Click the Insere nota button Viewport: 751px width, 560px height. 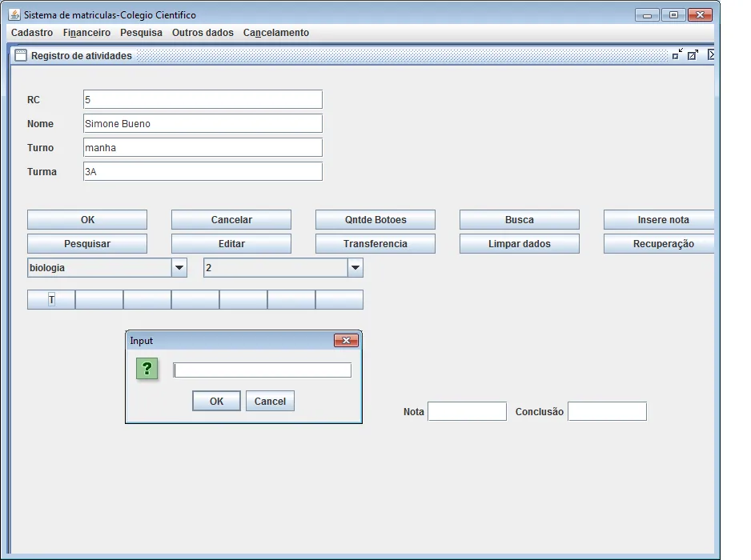click(x=659, y=220)
